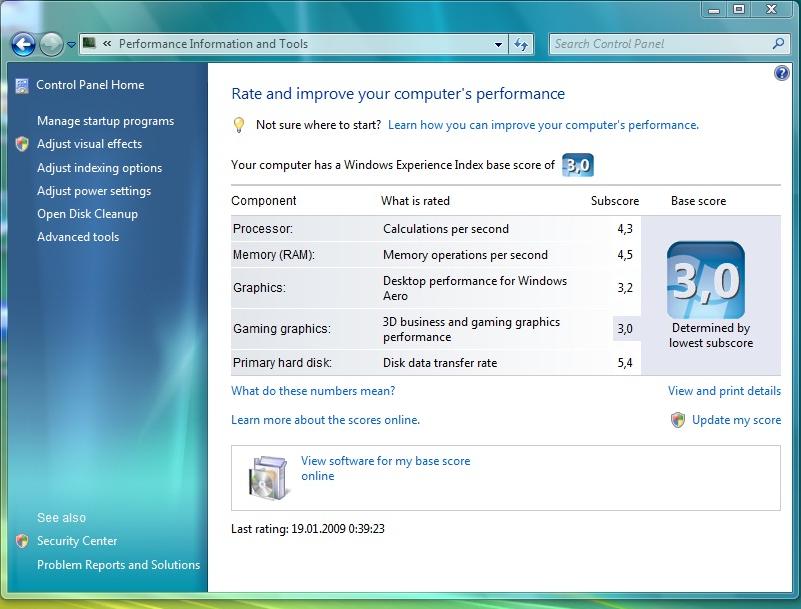The image size is (801, 609).
Task: Click the blue Help question mark icon
Action: 782,74
